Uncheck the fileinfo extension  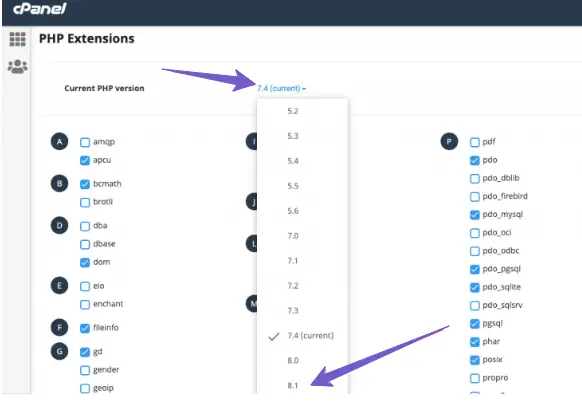click(x=85, y=328)
